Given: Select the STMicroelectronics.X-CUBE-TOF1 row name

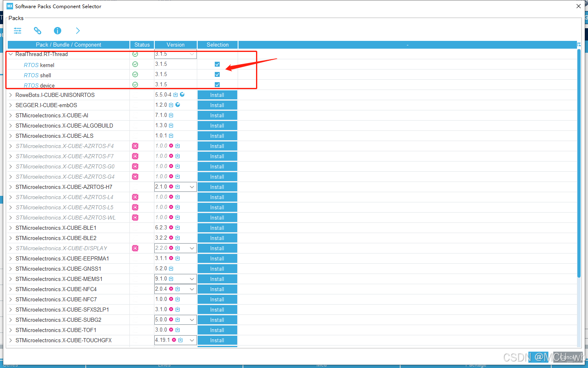Looking at the screenshot, I should [x=56, y=330].
